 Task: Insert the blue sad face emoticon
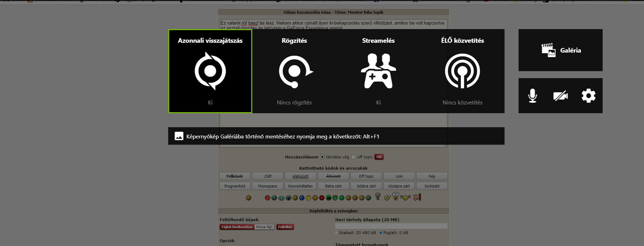click(x=302, y=198)
